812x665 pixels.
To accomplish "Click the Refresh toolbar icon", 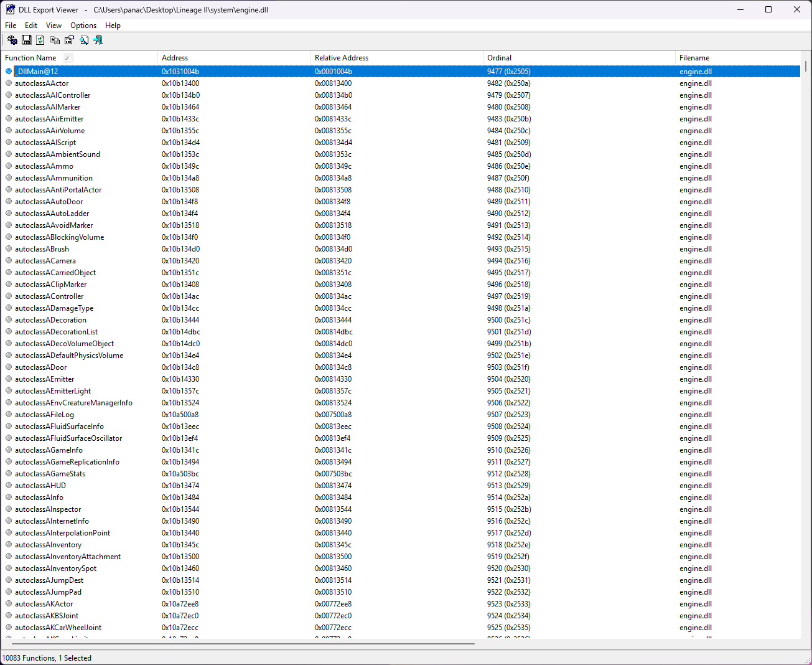I will click(x=40, y=40).
